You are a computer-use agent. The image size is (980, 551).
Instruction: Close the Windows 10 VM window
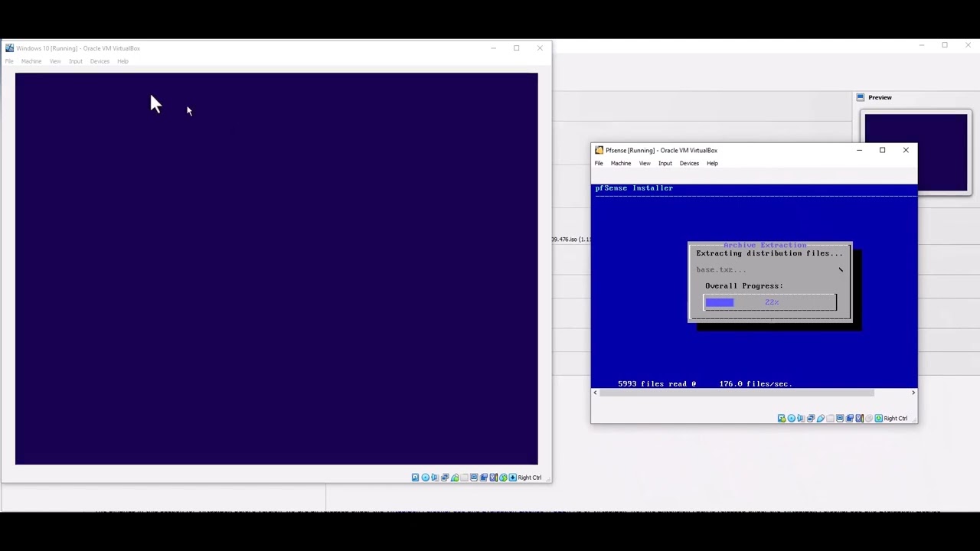click(540, 48)
